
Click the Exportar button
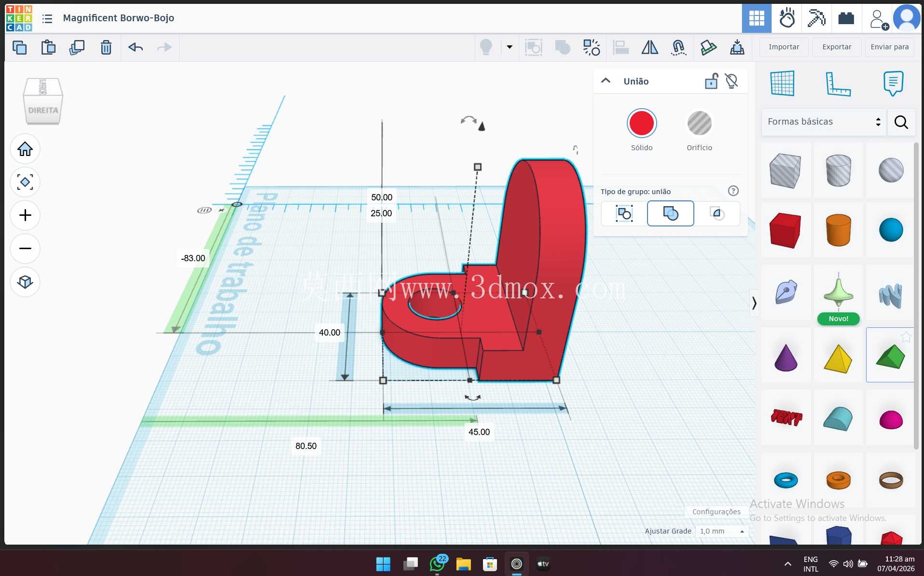837,47
